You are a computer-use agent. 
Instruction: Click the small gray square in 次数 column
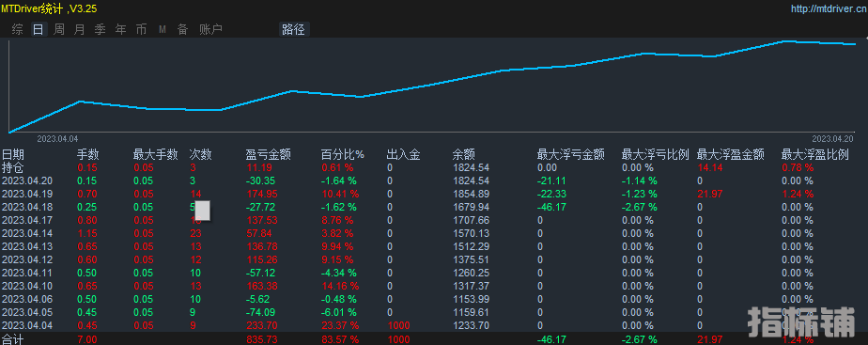pyautogui.click(x=203, y=211)
